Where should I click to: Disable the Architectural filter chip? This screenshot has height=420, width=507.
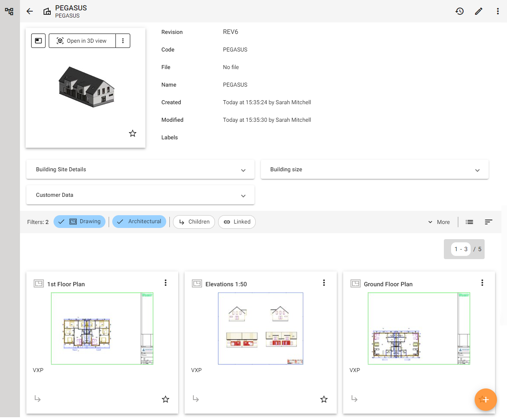(139, 222)
